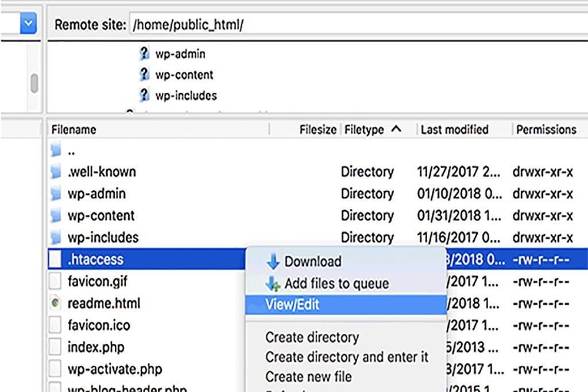
Task: Click the parent directory folder icon
Action: (x=56, y=149)
